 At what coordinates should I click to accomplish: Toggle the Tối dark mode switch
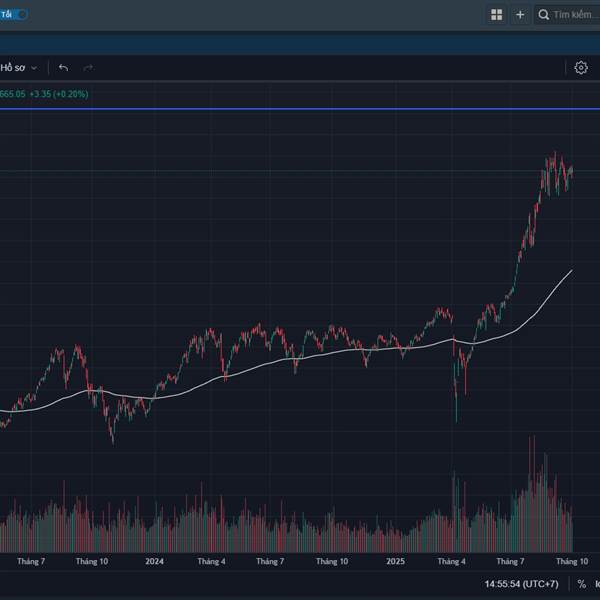(13, 15)
